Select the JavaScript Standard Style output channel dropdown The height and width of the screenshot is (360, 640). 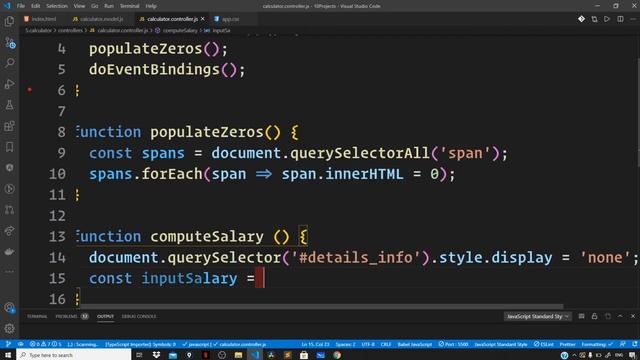click(x=537, y=316)
